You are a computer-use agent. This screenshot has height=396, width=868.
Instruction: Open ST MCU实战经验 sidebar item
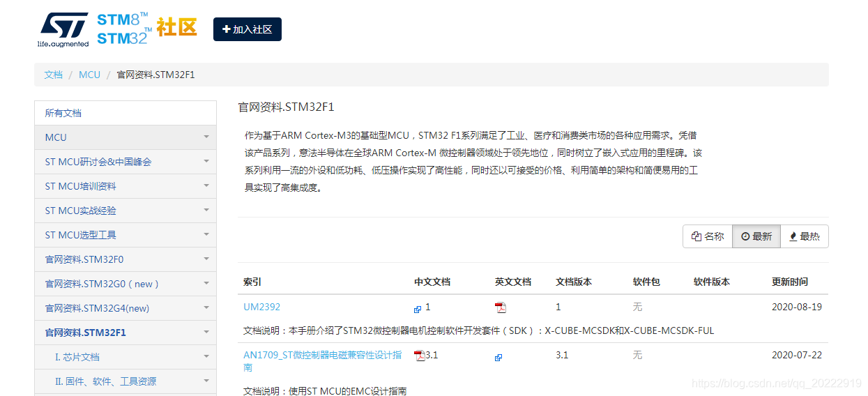point(125,211)
